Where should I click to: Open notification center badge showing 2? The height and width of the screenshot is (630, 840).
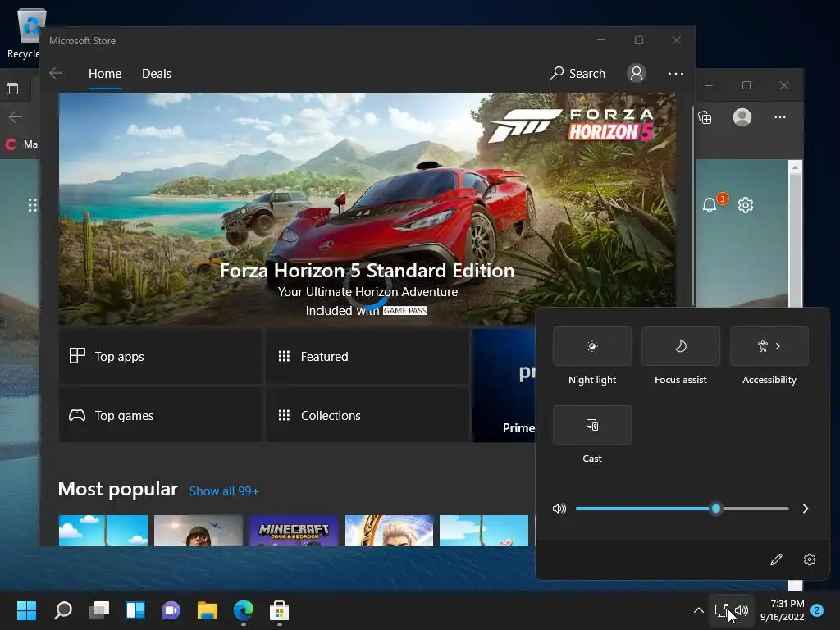pyautogui.click(x=817, y=610)
